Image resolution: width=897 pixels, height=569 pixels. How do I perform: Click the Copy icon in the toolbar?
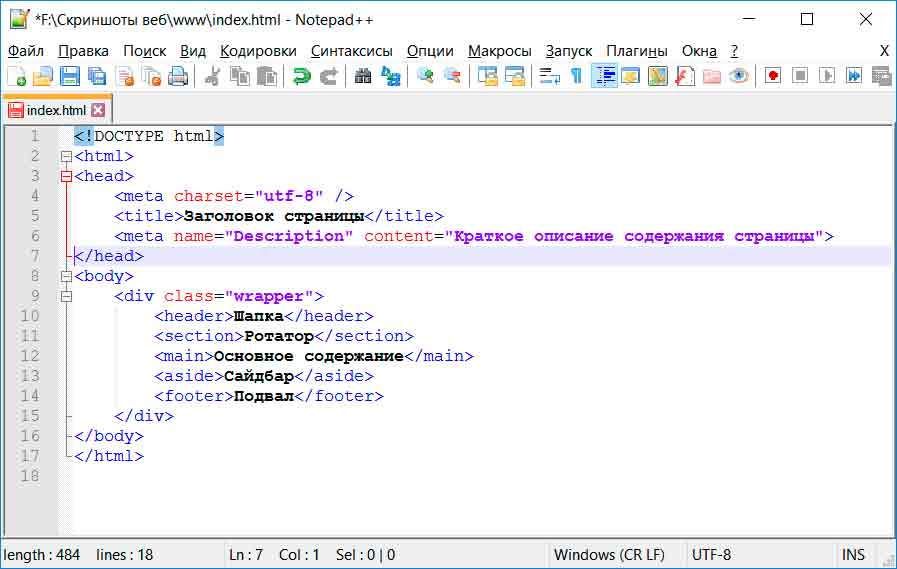[x=240, y=76]
